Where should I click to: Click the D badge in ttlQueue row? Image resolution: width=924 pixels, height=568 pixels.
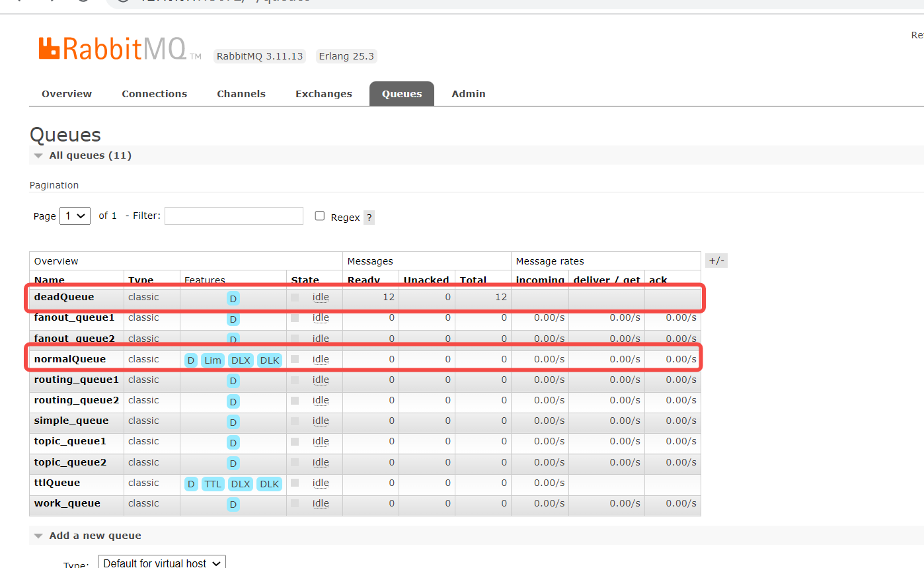tap(191, 484)
